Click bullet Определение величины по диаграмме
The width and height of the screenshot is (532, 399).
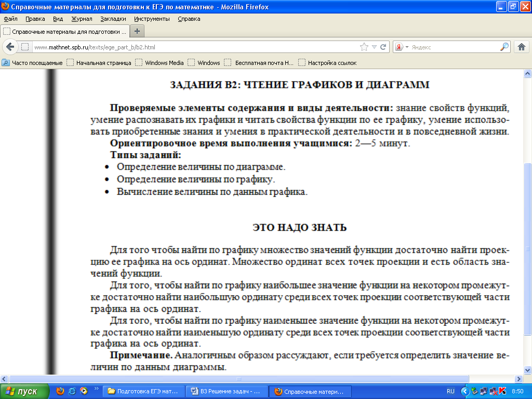coord(201,167)
